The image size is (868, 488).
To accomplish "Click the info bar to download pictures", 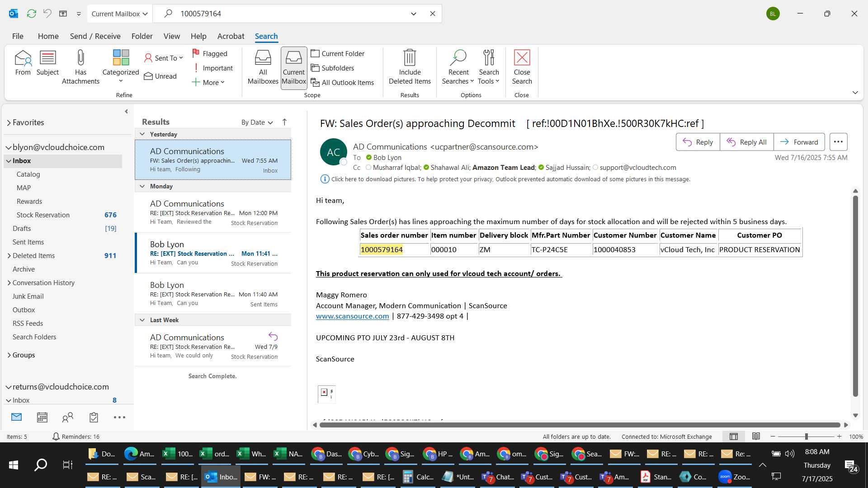I will 505,179.
